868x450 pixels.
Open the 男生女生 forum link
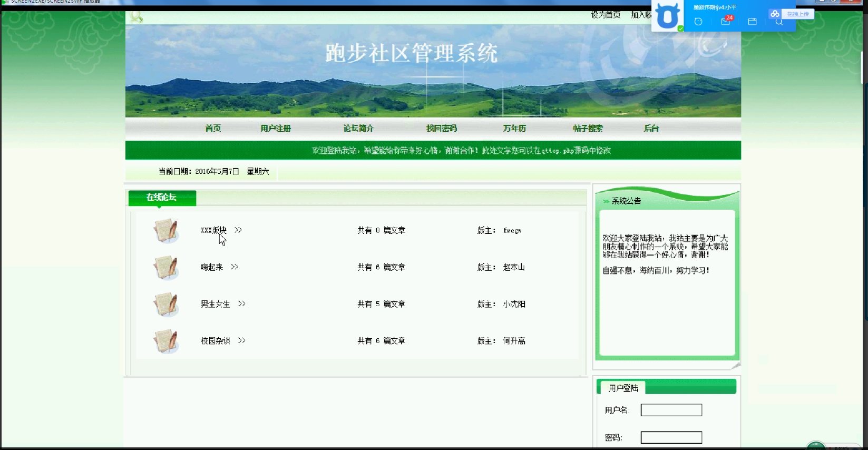(215, 304)
